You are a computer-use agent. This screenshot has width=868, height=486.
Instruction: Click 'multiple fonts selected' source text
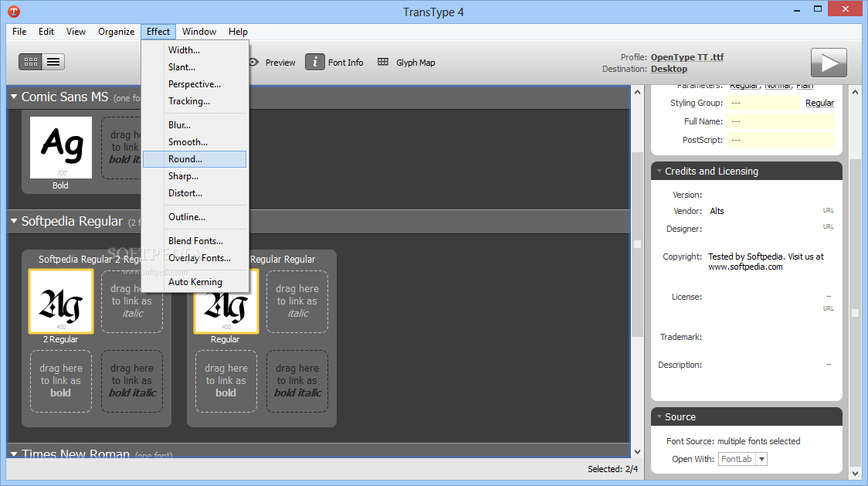pyautogui.click(x=758, y=442)
